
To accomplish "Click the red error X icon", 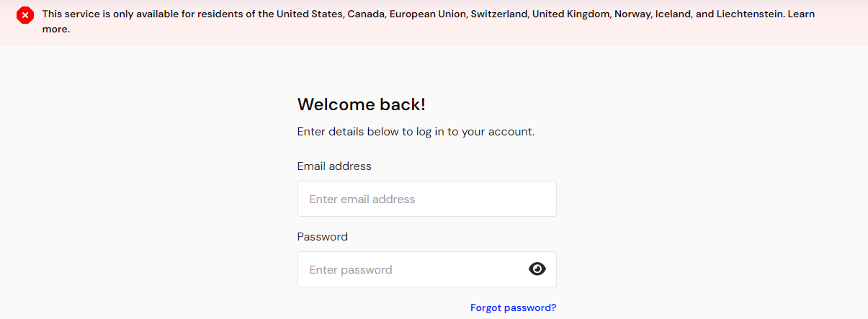I will pos(25,15).
